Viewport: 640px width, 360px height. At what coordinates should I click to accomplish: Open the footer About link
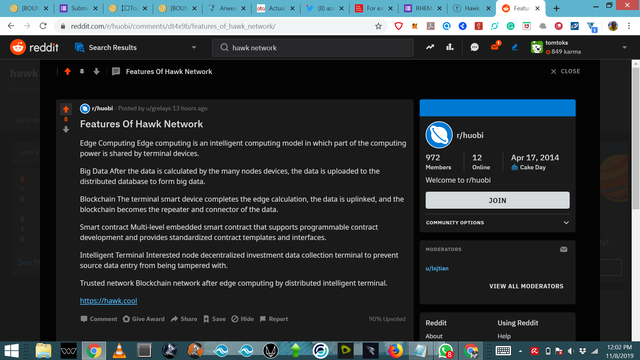pyautogui.click(x=434, y=336)
